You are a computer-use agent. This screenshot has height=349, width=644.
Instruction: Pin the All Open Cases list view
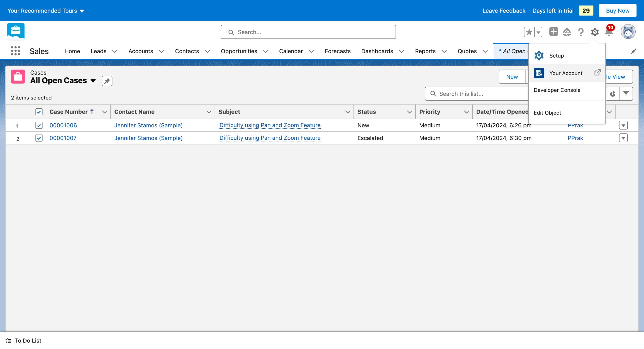click(x=107, y=81)
